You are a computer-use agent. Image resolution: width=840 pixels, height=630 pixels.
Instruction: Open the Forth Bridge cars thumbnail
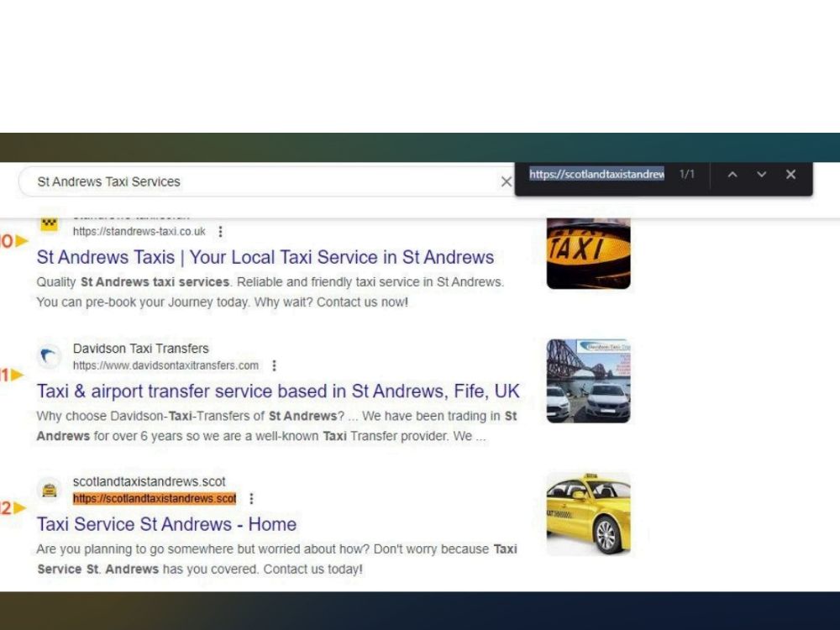[x=588, y=381]
